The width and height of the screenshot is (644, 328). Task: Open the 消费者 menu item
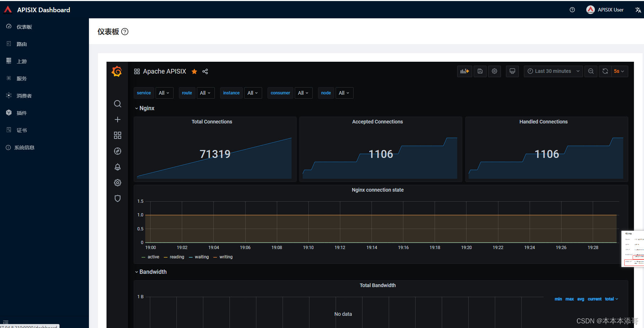pos(44,96)
